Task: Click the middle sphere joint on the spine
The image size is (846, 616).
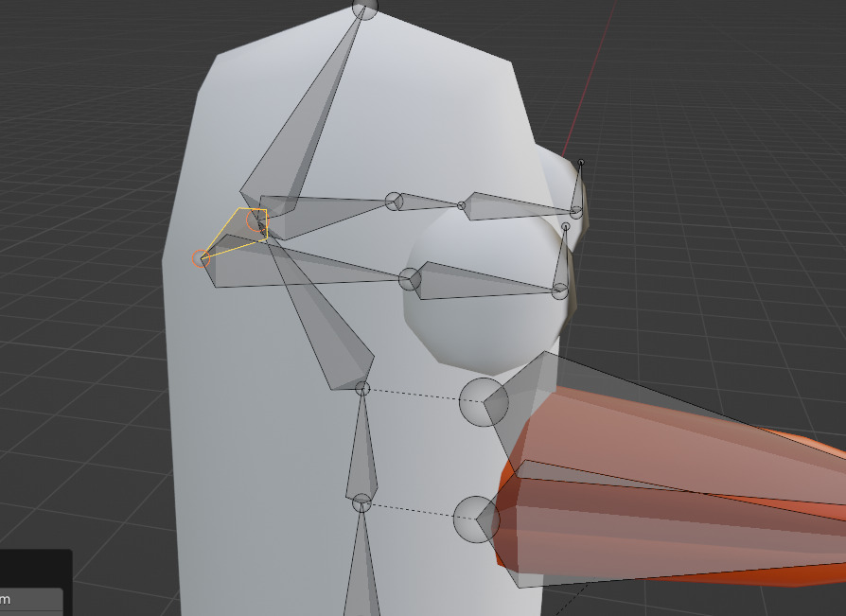Action: (x=361, y=389)
